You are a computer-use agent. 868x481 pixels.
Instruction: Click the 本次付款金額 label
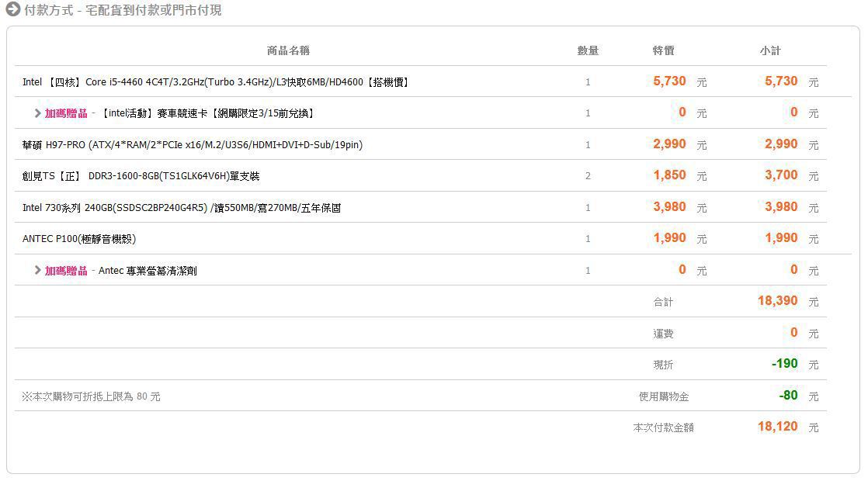point(663,427)
